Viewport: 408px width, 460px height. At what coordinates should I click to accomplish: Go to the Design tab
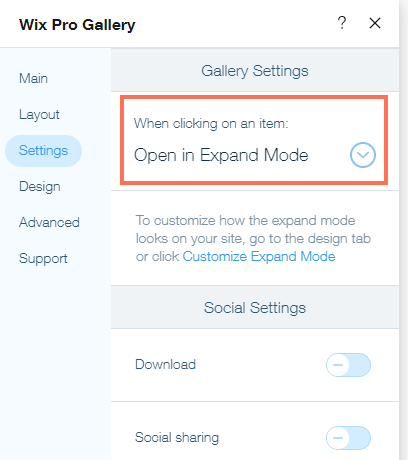[x=40, y=187]
